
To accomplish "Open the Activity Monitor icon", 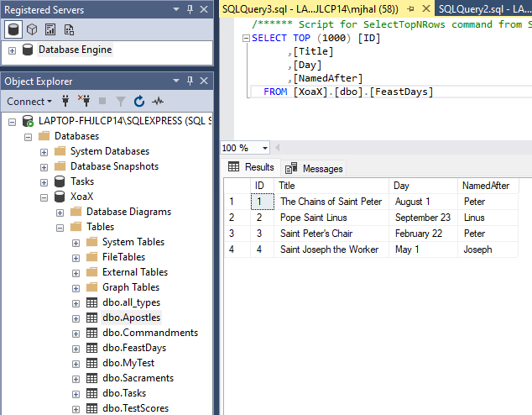I will (x=158, y=102).
